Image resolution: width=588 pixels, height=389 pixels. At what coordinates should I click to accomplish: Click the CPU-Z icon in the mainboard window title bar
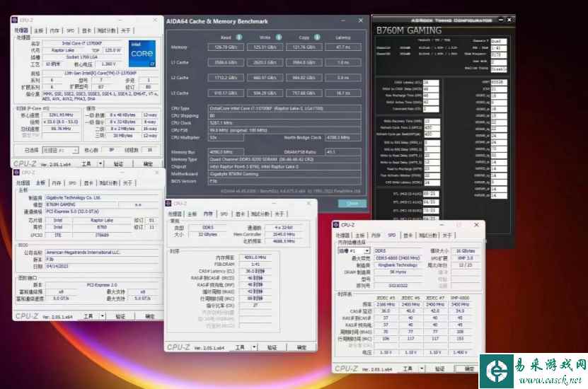tap(16, 173)
